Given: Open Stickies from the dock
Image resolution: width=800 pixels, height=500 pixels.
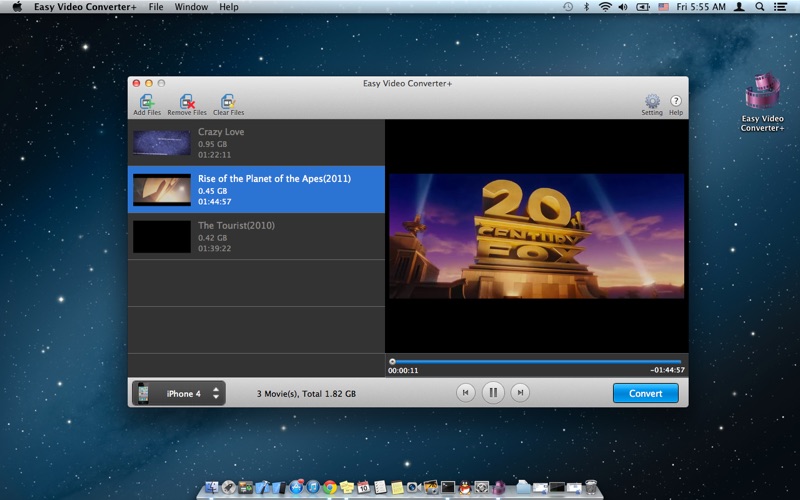Looking at the screenshot, I should (346, 487).
